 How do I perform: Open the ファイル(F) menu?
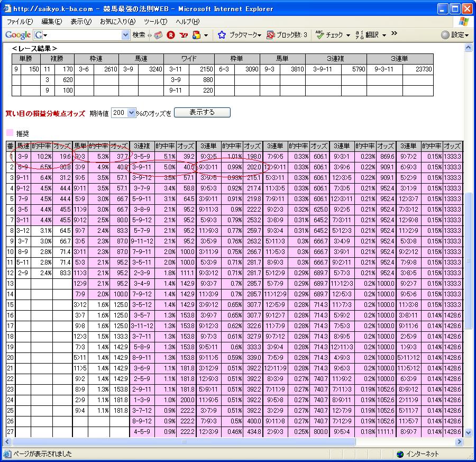coord(20,22)
